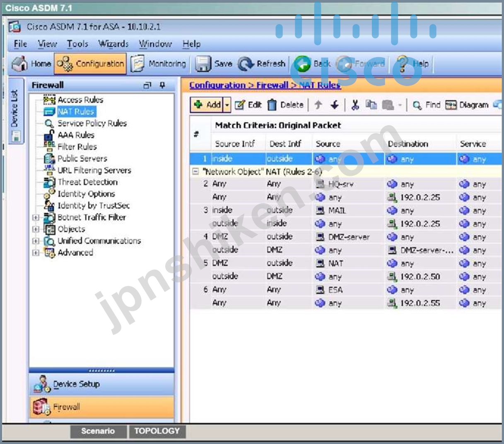Viewport: 504px width, 444px height.
Task: Expand the Advanced tree node
Action: pos(36,252)
